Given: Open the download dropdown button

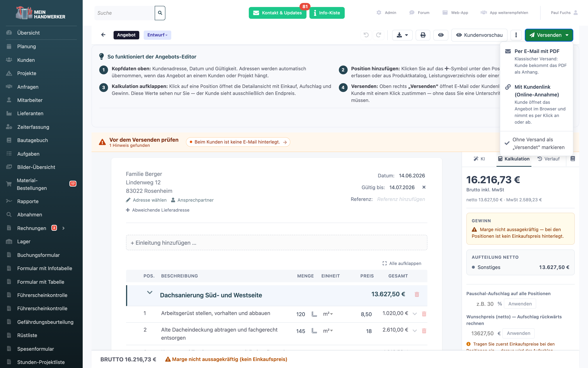Looking at the screenshot, I should 402,35.
